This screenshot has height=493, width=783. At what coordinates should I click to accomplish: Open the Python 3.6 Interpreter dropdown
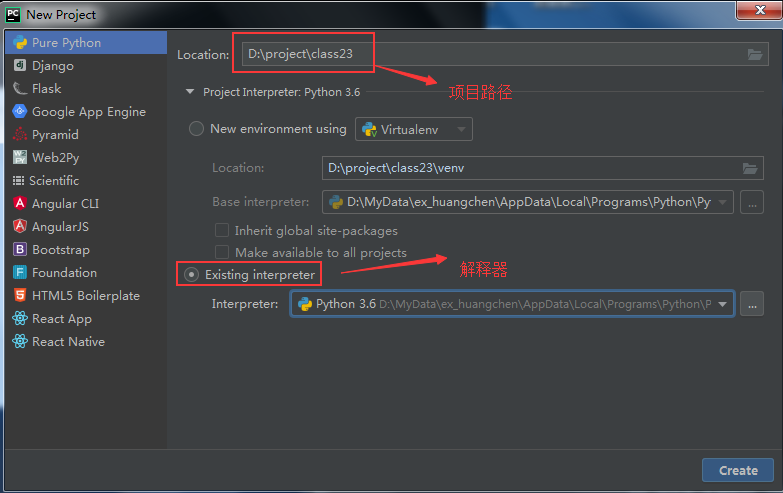point(512,304)
